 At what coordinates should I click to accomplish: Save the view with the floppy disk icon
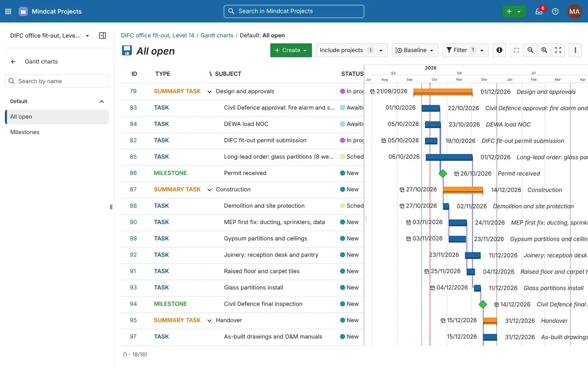click(x=127, y=50)
